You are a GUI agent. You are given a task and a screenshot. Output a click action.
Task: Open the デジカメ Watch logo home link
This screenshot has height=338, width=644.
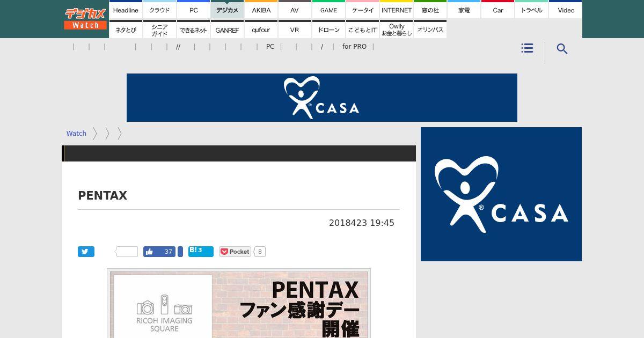pyautogui.click(x=85, y=19)
